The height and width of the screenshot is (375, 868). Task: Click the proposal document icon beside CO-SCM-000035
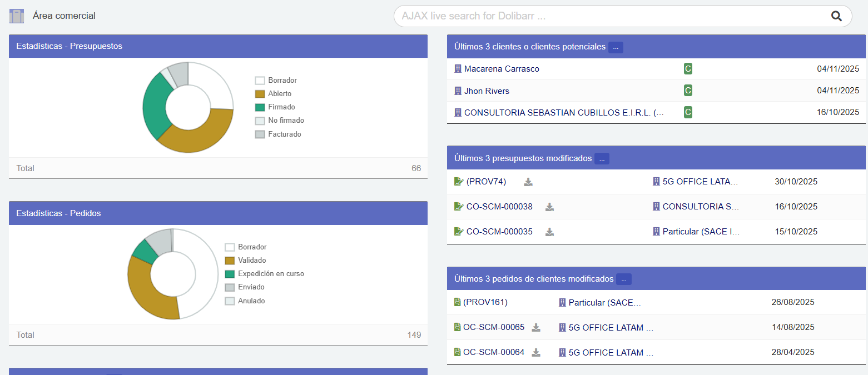tap(457, 231)
